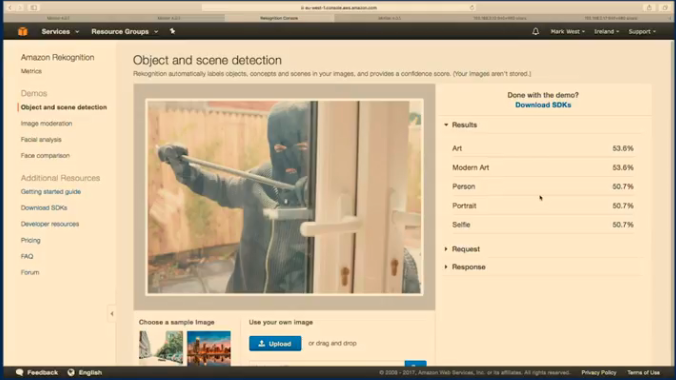
Task: Toggle the browser sidebar icon
Action: (34, 7)
